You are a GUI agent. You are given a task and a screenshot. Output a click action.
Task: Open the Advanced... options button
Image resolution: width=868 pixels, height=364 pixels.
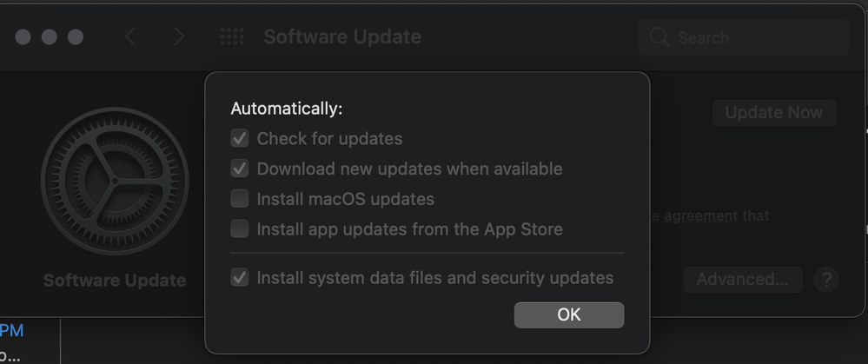click(742, 280)
